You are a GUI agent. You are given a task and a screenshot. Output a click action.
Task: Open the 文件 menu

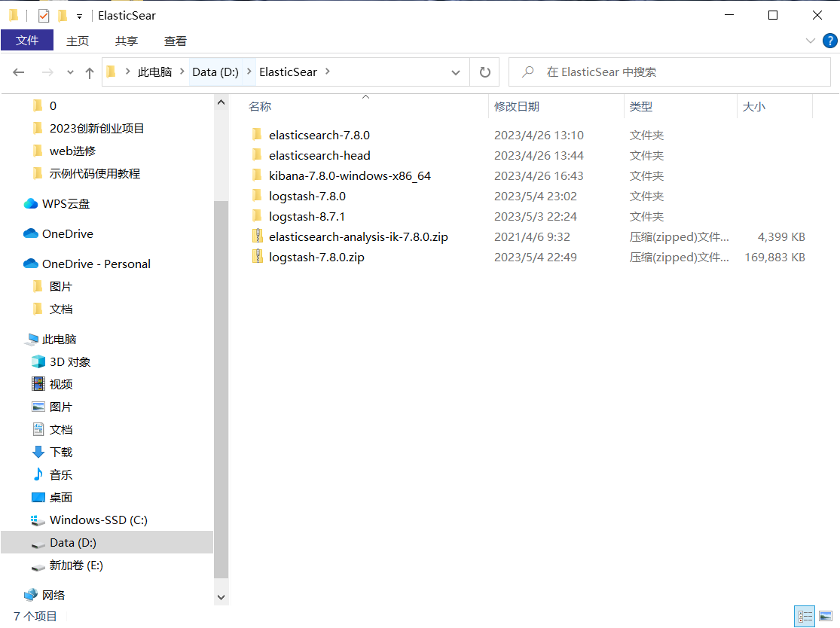pyautogui.click(x=27, y=41)
